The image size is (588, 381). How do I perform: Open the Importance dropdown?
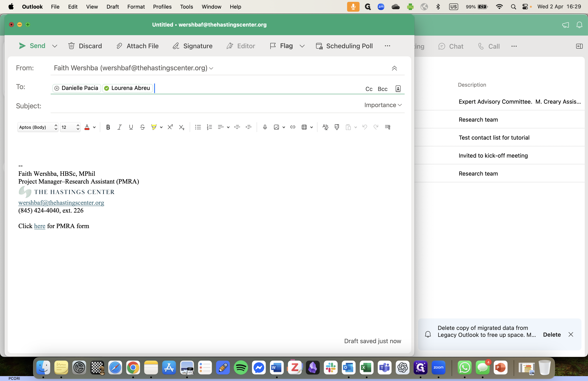(x=383, y=105)
